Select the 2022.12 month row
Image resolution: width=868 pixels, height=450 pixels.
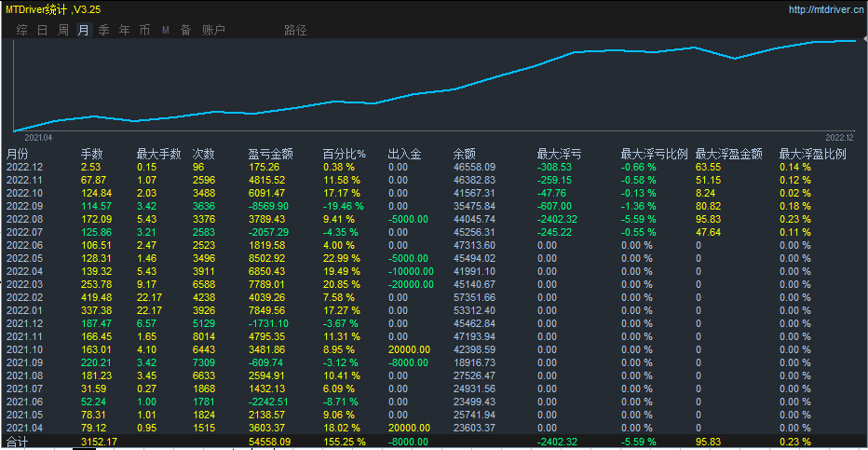tap(434, 167)
